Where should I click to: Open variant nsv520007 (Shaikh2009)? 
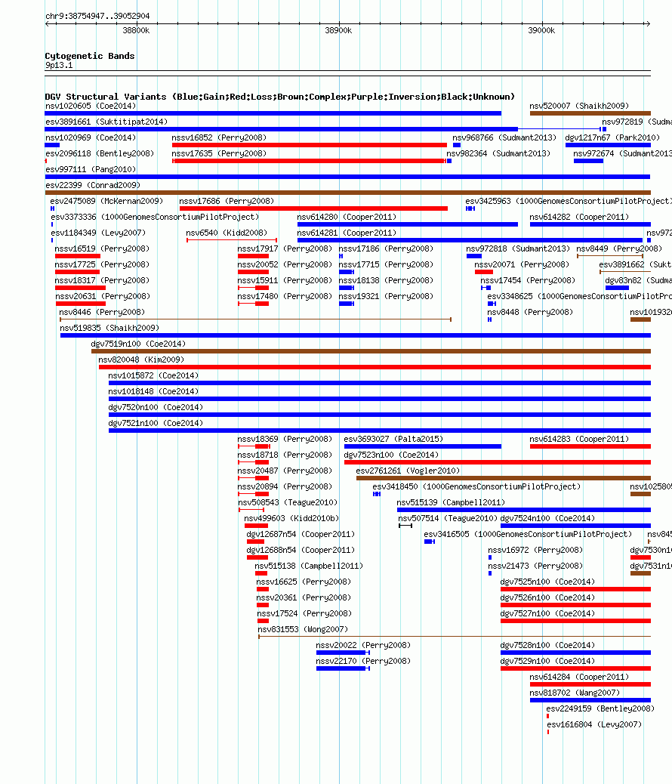(x=579, y=106)
